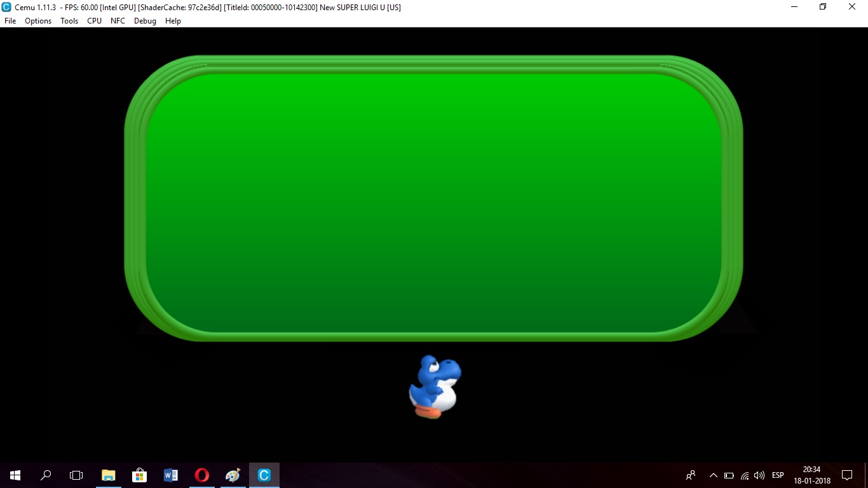Open taskbar search magnifier
The image size is (868, 488).
coord(46,475)
